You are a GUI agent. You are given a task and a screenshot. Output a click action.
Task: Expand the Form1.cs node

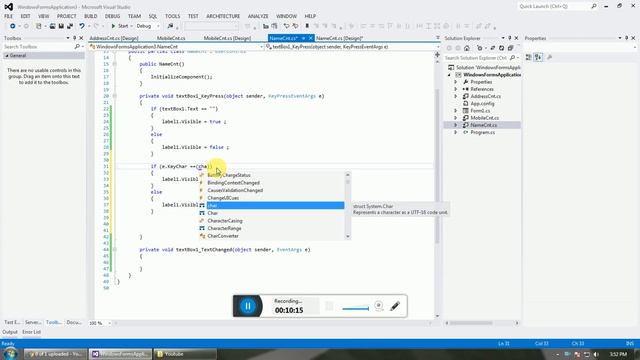456,111
